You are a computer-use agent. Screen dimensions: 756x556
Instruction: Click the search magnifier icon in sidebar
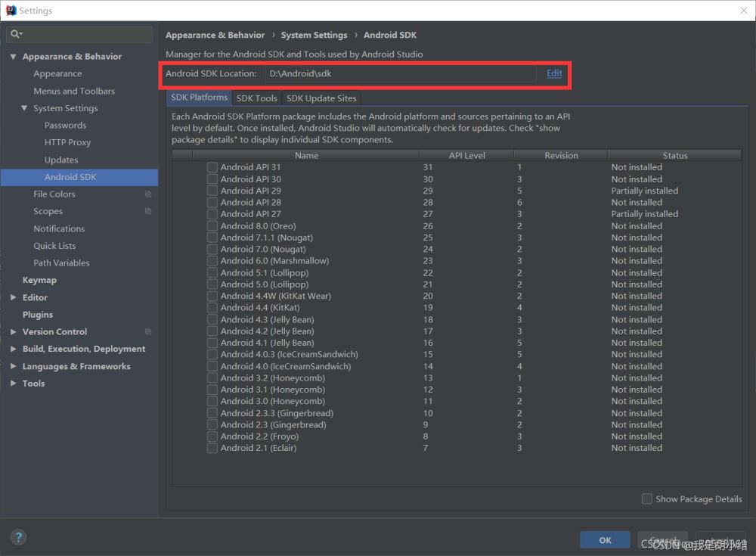pyautogui.click(x=15, y=34)
